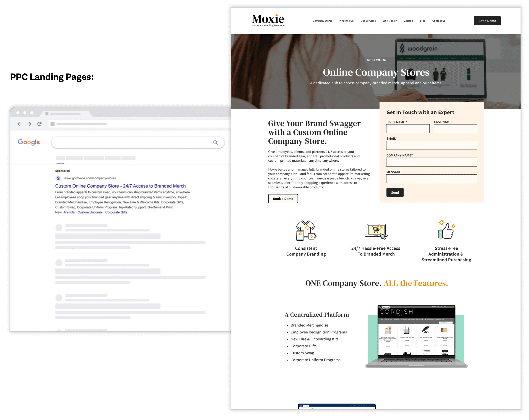Submit the form with Send button
The height and width of the screenshot is (420, 529).
click(395, 193)
